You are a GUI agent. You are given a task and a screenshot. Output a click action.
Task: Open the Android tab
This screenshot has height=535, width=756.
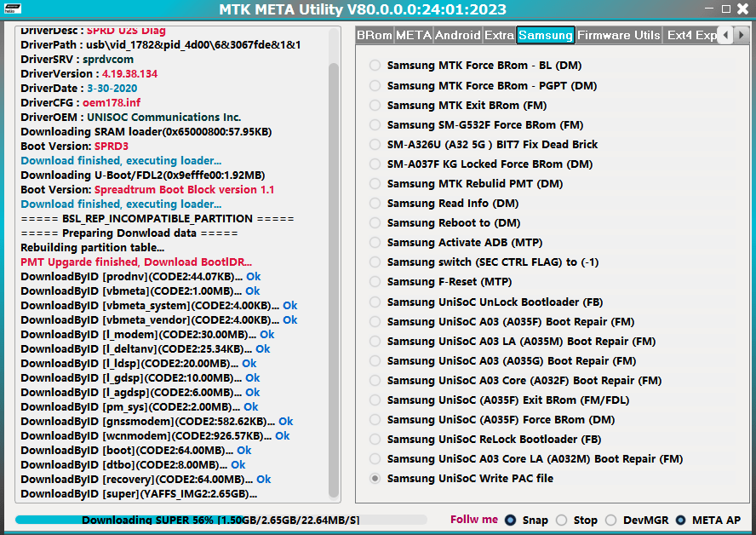click(457, 35)
